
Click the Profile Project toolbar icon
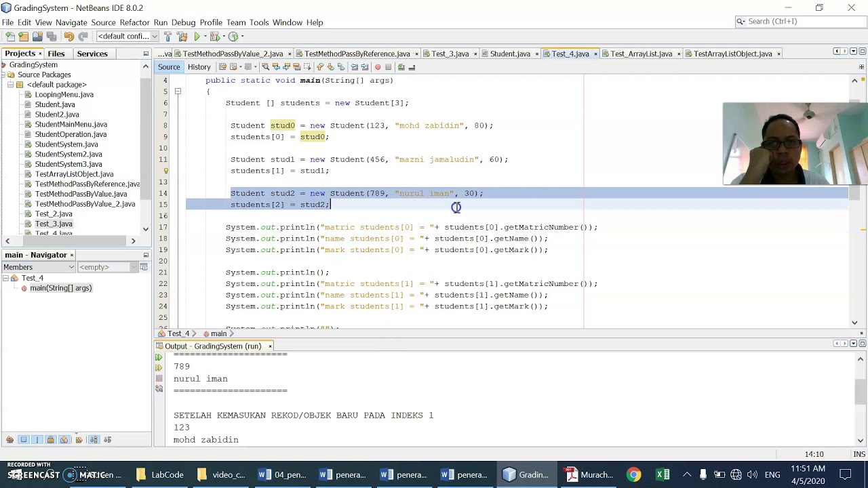click(233, 37)
